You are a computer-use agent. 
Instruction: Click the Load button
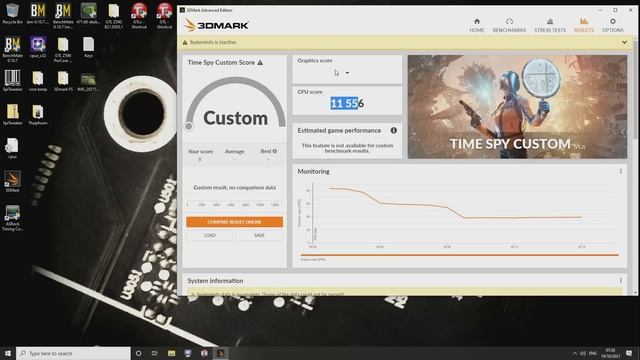(210, 235)
